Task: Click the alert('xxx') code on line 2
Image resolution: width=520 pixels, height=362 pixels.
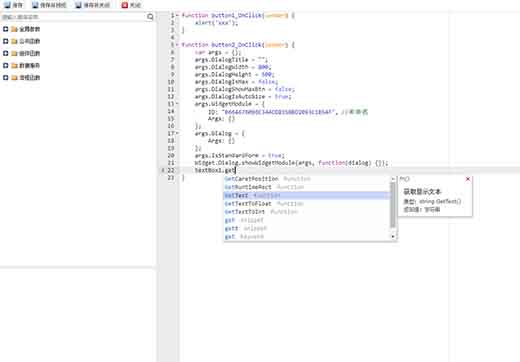Action: pos(217,23)
